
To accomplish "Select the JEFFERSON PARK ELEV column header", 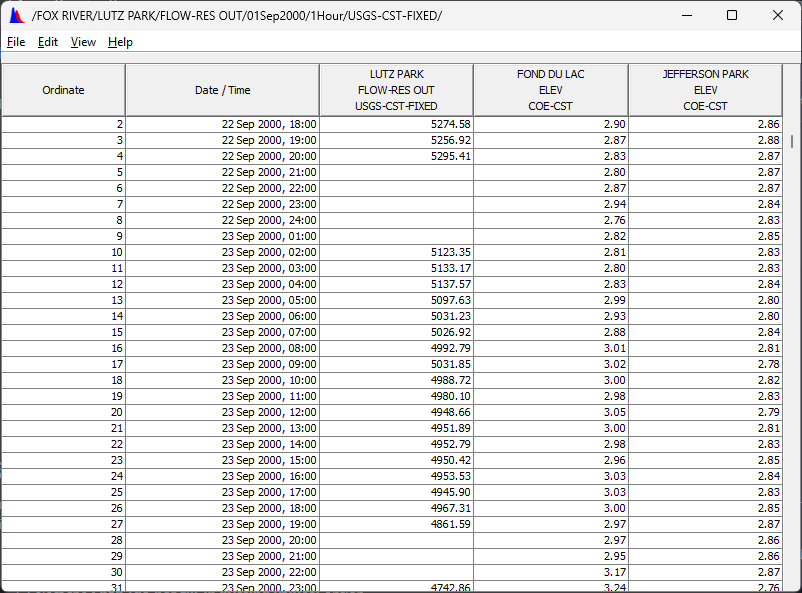I will [x=705, y=90].
